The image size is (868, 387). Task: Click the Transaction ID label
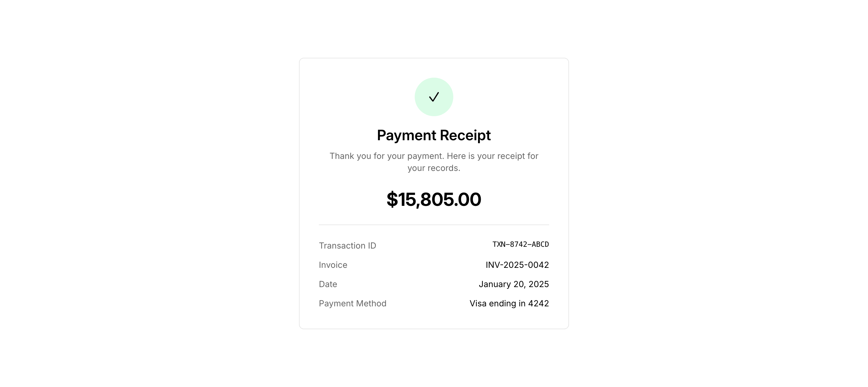click(348, 246)
